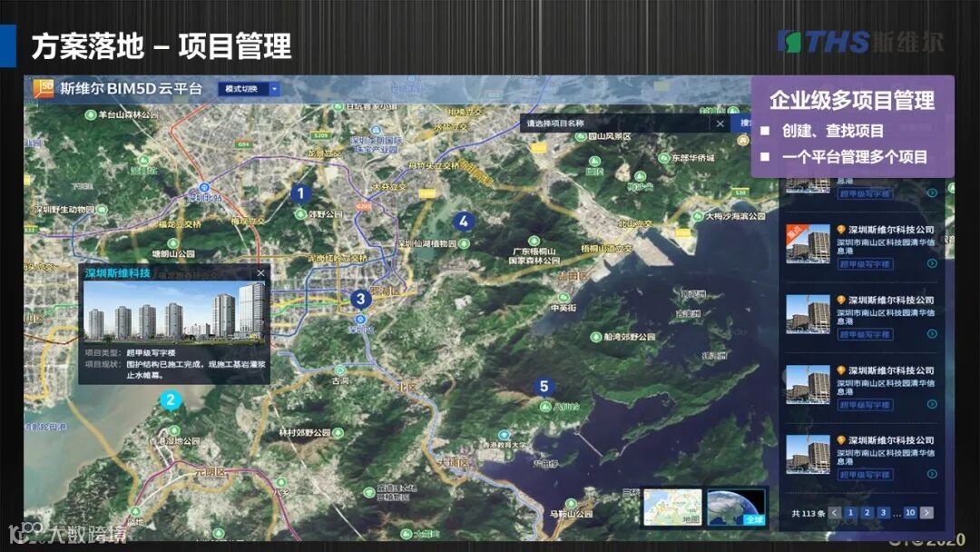The height and width of the screenshot is (552, 980).
Task: Select project marker 5 on the map
Action: coord(544,387)
